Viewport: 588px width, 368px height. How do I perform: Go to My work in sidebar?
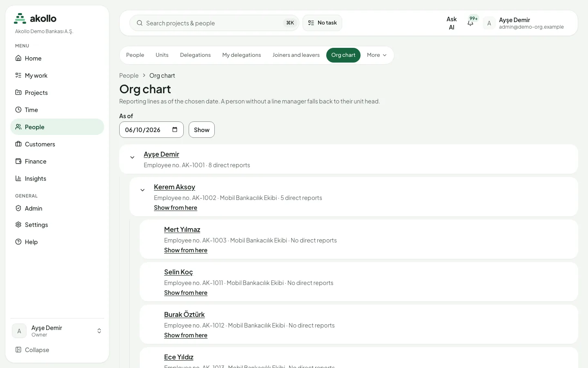coord(57,76)
